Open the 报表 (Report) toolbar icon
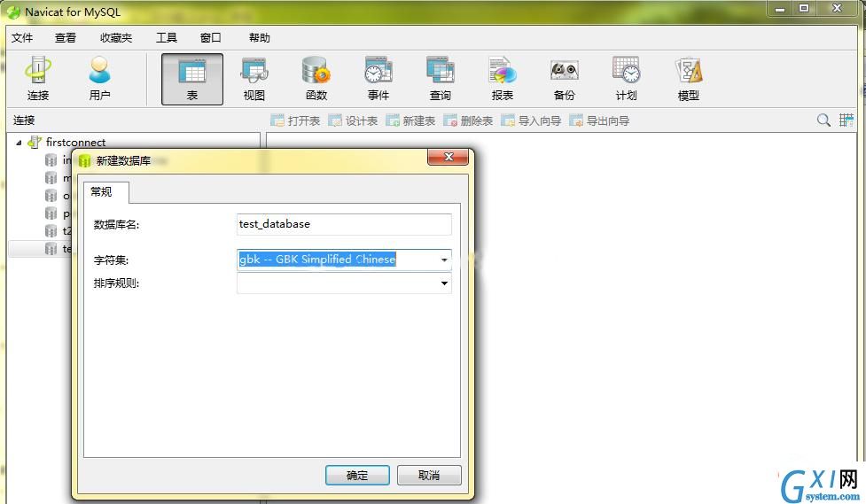866x504 pixels. pyautogui.click(x=502, y=79)
